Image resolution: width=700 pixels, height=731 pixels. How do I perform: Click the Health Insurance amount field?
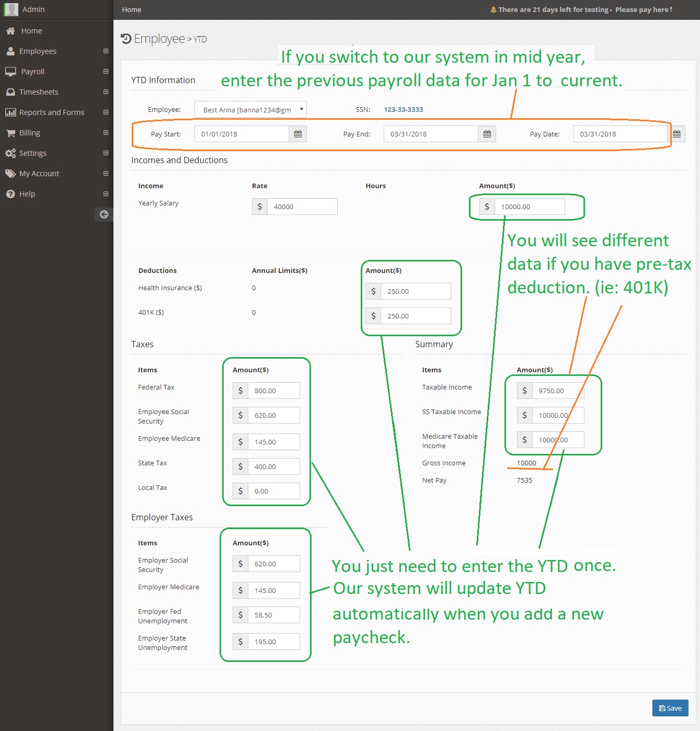click(416, 291)
